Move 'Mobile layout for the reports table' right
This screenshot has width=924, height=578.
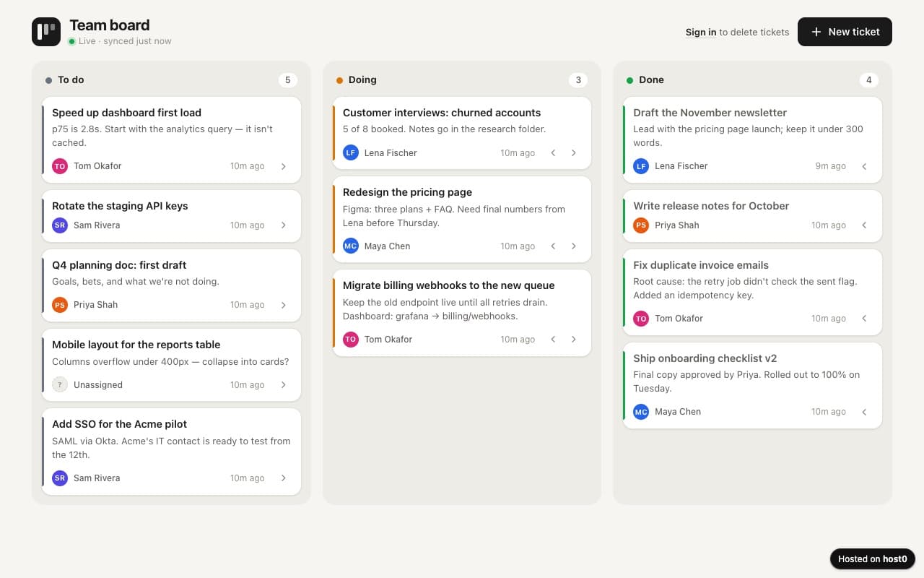point(284,385)
